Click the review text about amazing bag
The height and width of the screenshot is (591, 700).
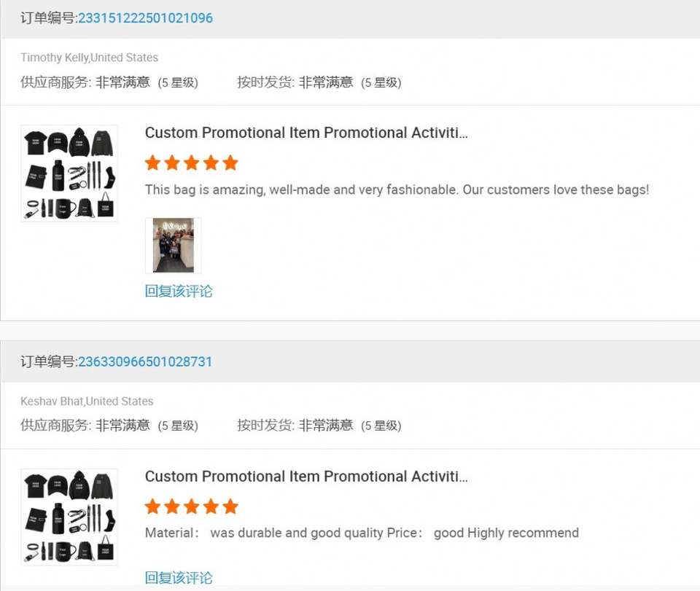397,190
